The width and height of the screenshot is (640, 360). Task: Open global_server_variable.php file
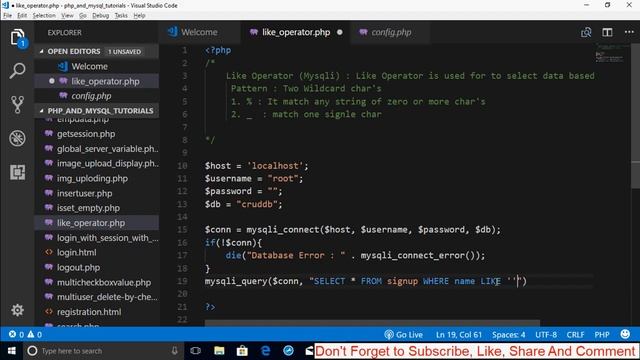click(x=97, y=149)
